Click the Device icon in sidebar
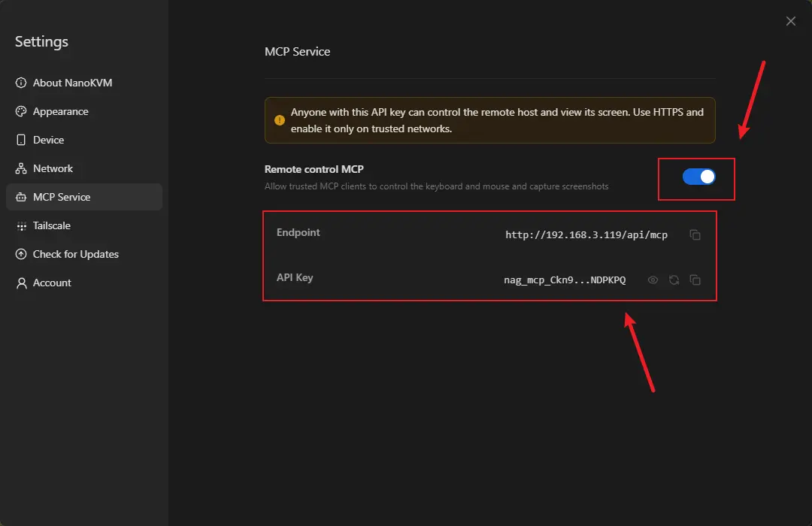 point(21,140)
